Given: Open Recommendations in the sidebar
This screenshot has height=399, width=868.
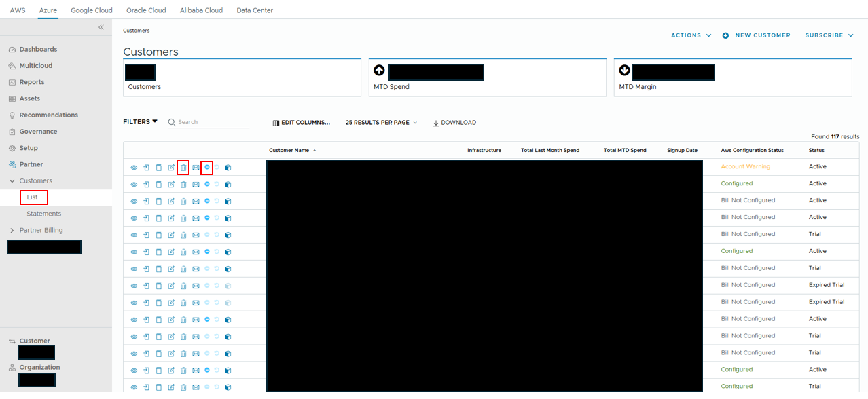Looking at the screenshot, I should tap(49, 115).
